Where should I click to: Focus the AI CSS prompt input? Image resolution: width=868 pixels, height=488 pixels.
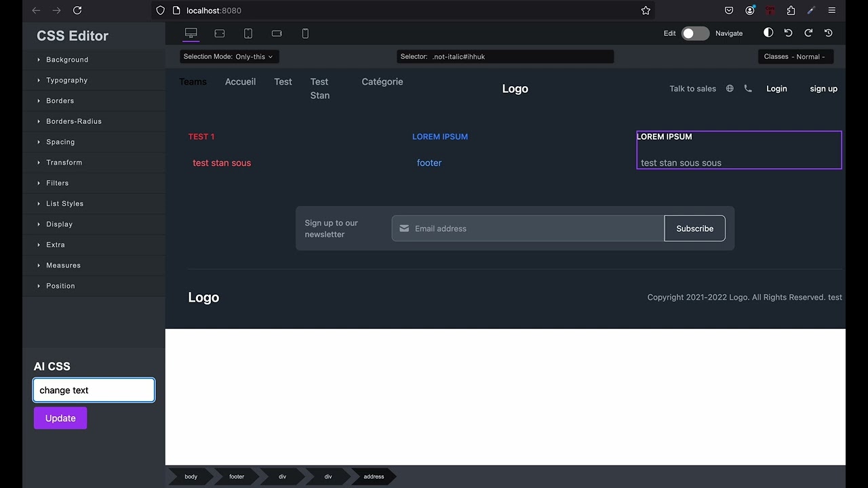(x=94, y=390)
